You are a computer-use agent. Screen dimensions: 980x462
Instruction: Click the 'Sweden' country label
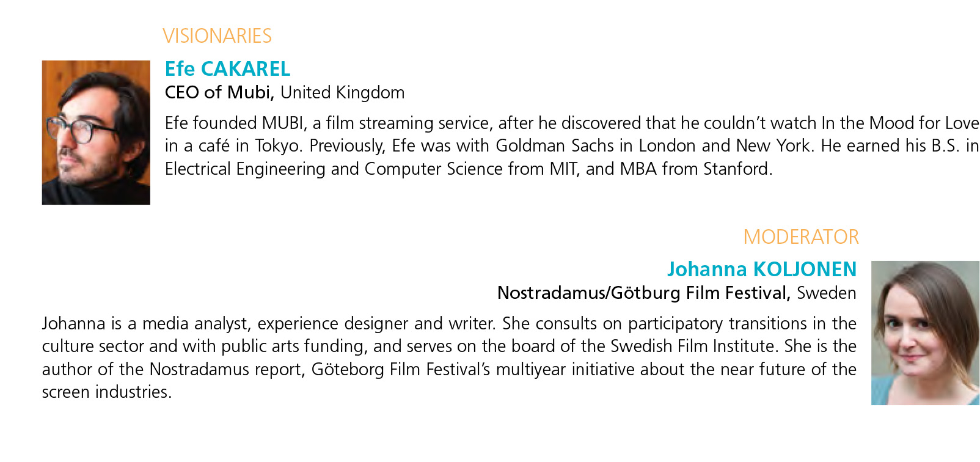827,293
